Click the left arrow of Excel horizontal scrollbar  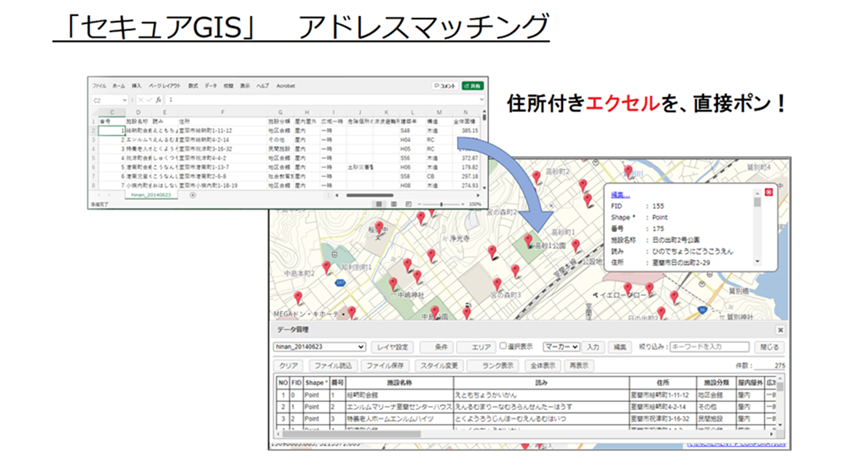[337, 195]
